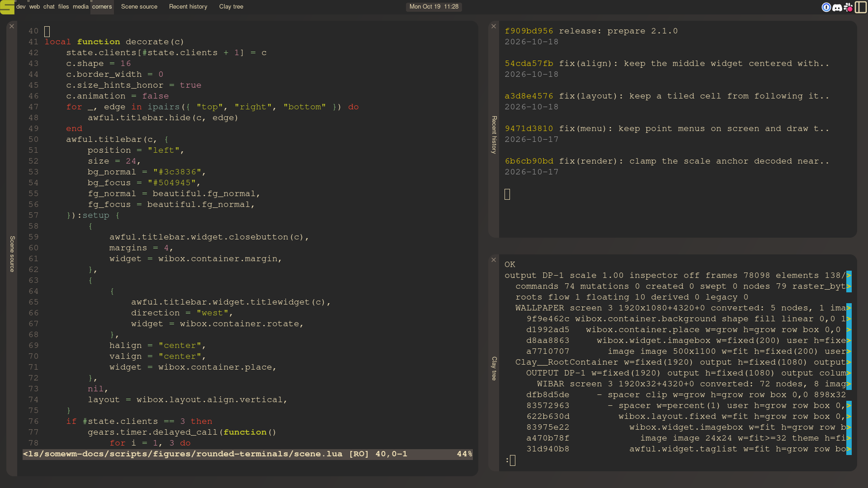Click 'OK' in the Clay tree output

point(510,265)
